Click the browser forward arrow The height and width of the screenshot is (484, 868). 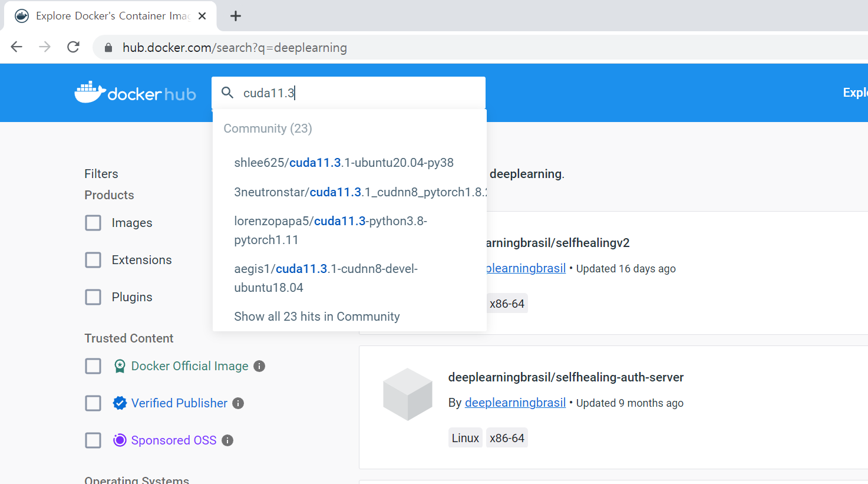tap(45, 47)
